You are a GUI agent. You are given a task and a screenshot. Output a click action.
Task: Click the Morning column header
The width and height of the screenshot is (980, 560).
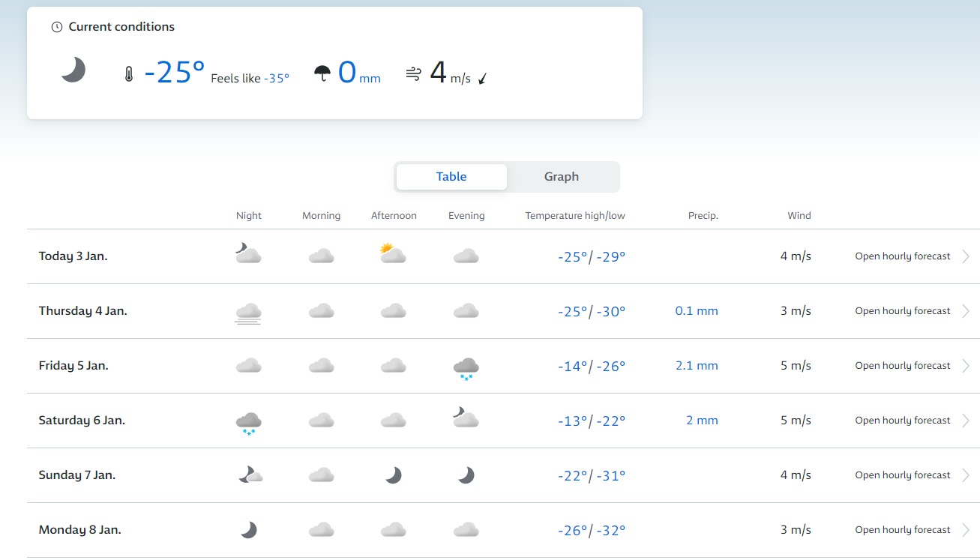321,216
